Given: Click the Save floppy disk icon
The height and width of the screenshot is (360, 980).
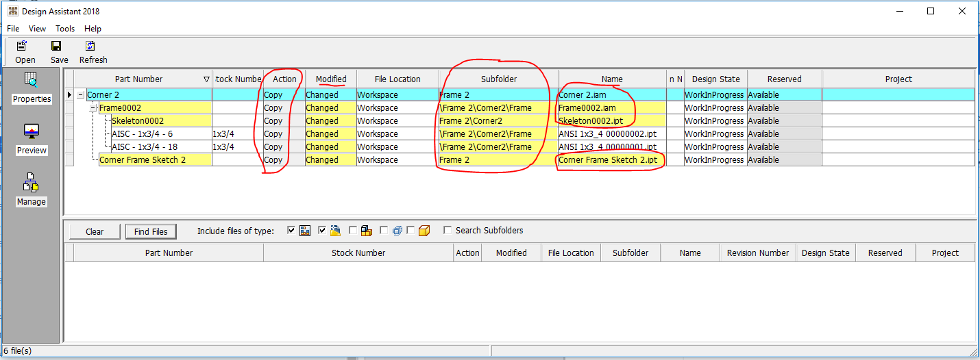Looking at the screenshot, I should (x=56, y=46).
